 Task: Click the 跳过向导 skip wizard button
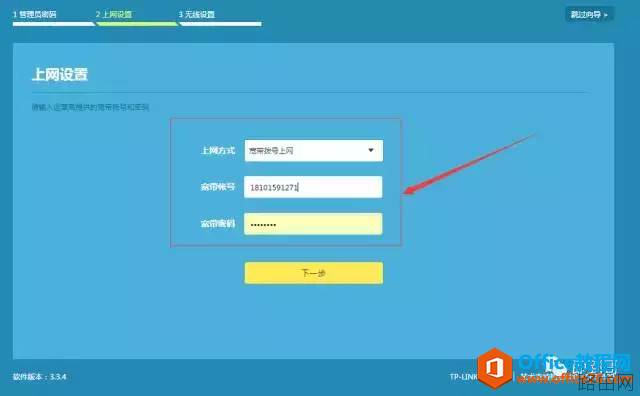[x=589, y=15]
